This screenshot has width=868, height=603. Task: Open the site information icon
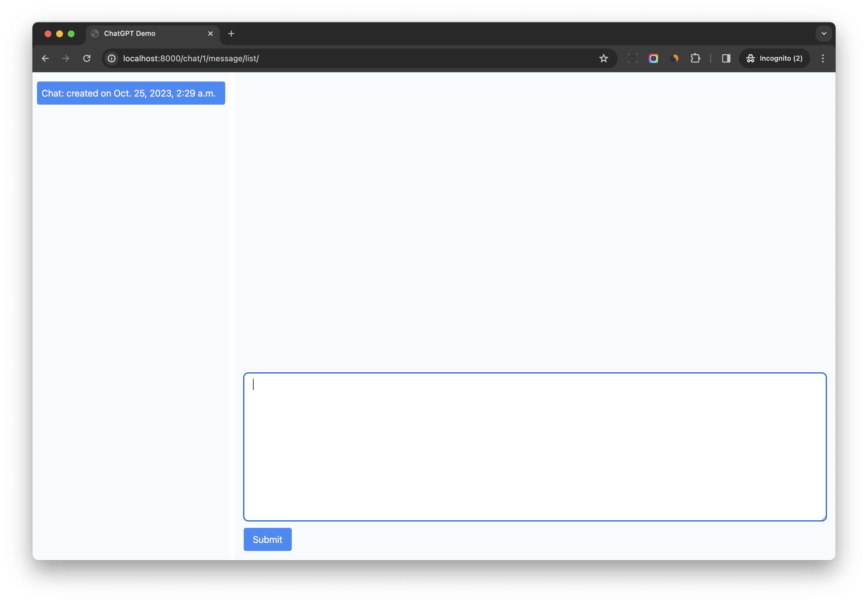(112, 59)
